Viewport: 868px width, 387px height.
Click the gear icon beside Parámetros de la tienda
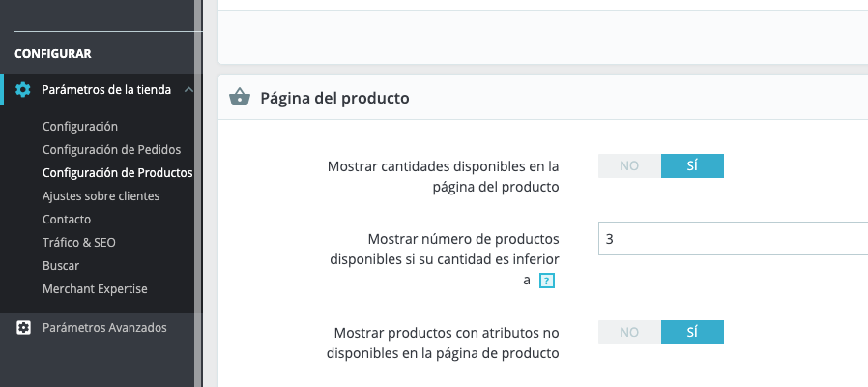[x=24, y=89]
